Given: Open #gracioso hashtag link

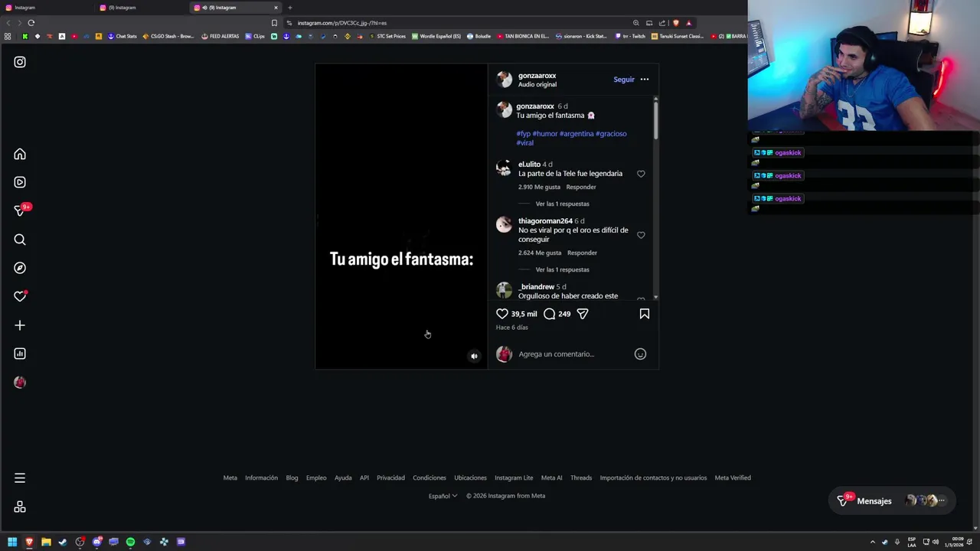Looking at the screenshot, I should (x=611, y=134).
